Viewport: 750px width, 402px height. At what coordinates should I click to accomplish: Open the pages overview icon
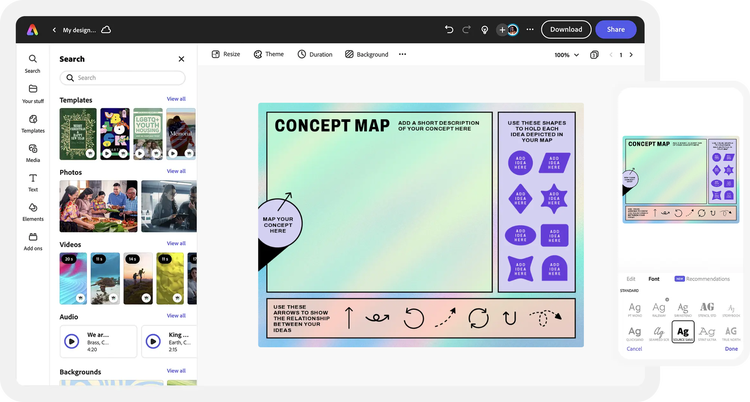tap(594, 55)
